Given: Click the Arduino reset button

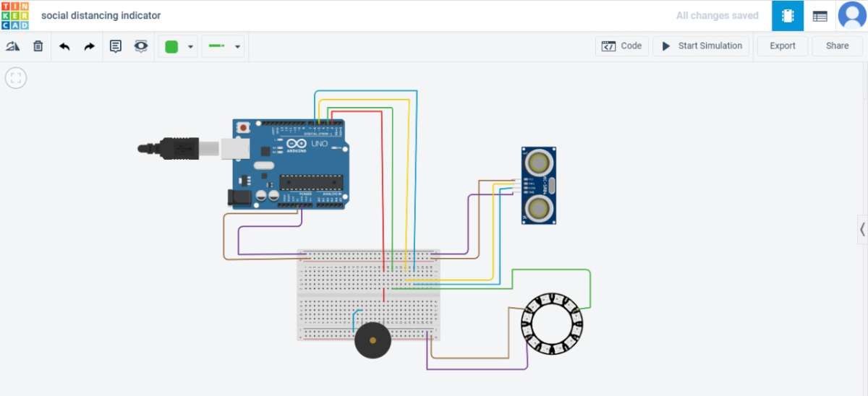Looking at the screenshot, I should coord(244,128).
